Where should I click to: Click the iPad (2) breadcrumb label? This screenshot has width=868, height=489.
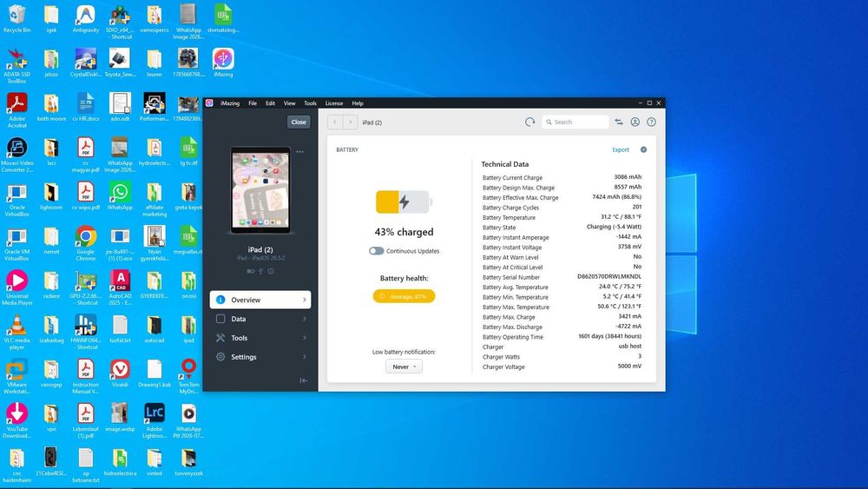(372, 122)
